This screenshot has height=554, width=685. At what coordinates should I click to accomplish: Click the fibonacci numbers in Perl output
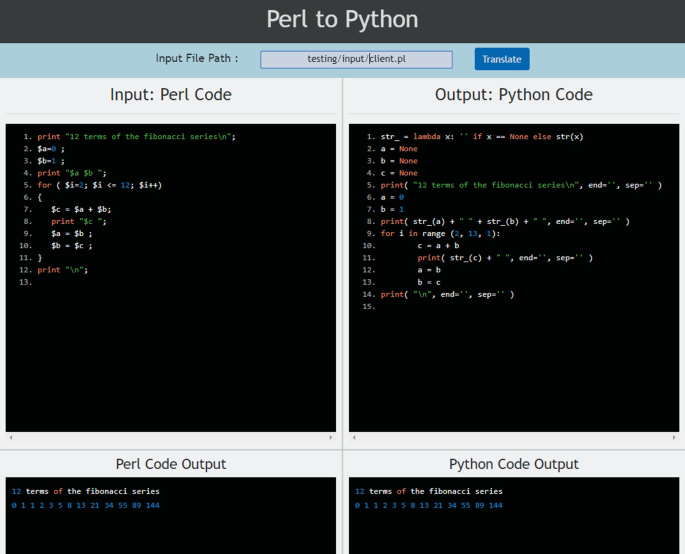pyautogui.click(x=86, y=505)
